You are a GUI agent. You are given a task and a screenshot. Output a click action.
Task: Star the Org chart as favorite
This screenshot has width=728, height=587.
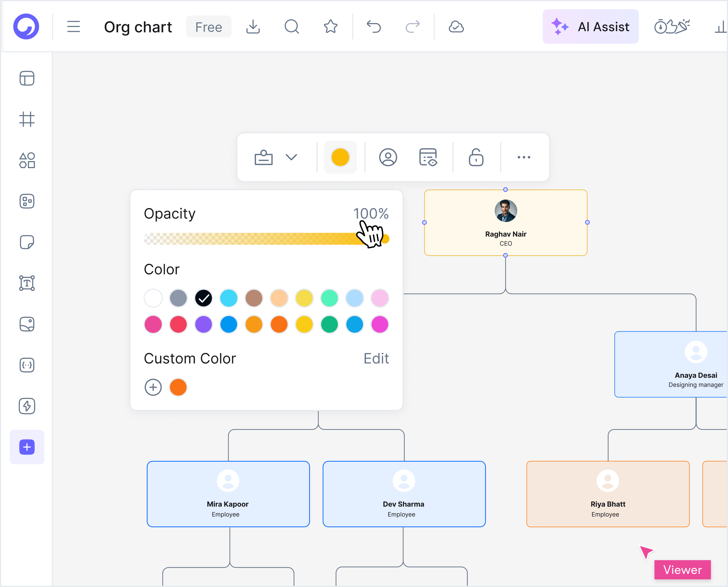click(x=330, y=26)
